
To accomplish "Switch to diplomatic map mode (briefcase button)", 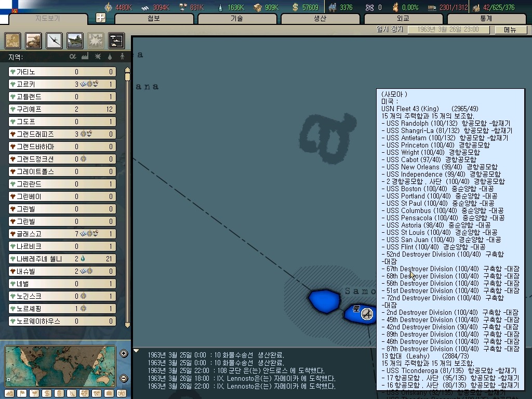I will point(109,393).
